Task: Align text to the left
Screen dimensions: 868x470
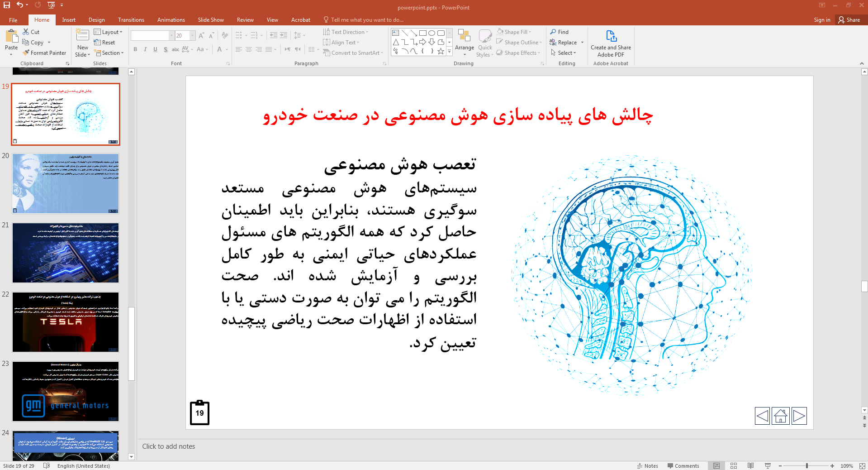Action: coord(239,49)
